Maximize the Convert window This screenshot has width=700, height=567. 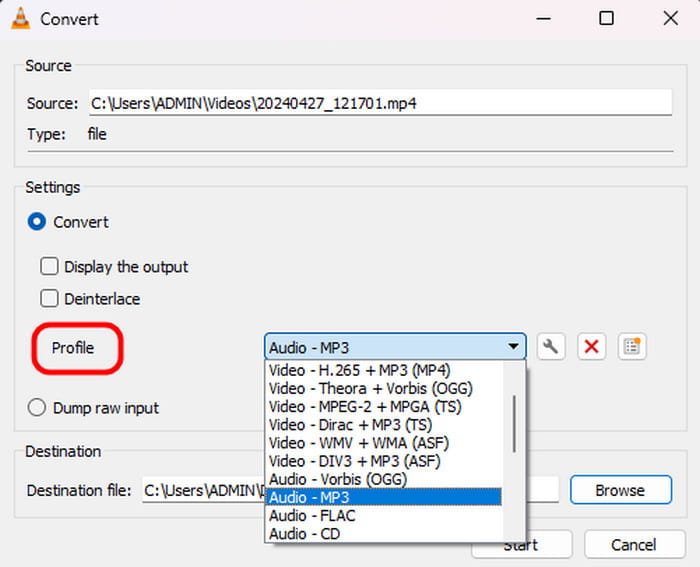606,18
